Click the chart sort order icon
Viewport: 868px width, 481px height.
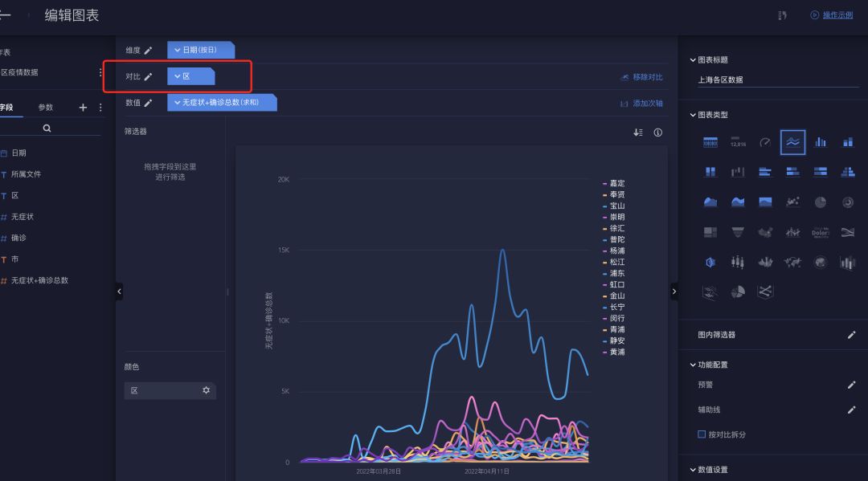638,132
